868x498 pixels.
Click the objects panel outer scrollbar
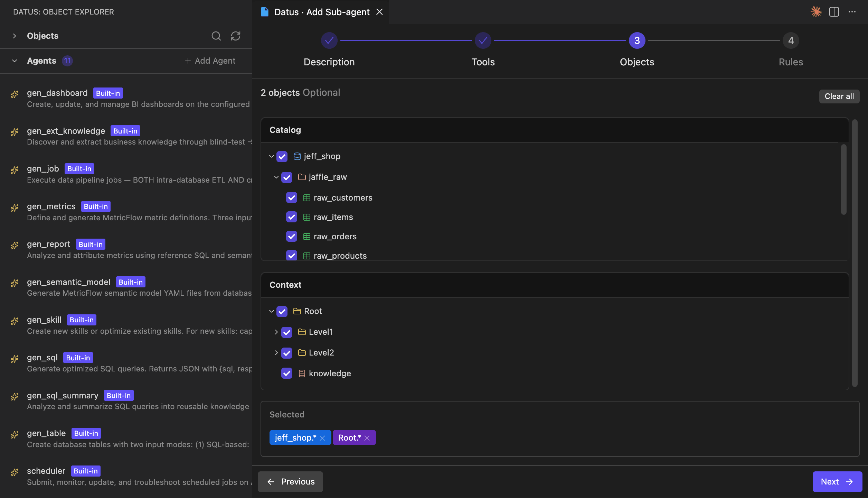click(x=855, y=253)
